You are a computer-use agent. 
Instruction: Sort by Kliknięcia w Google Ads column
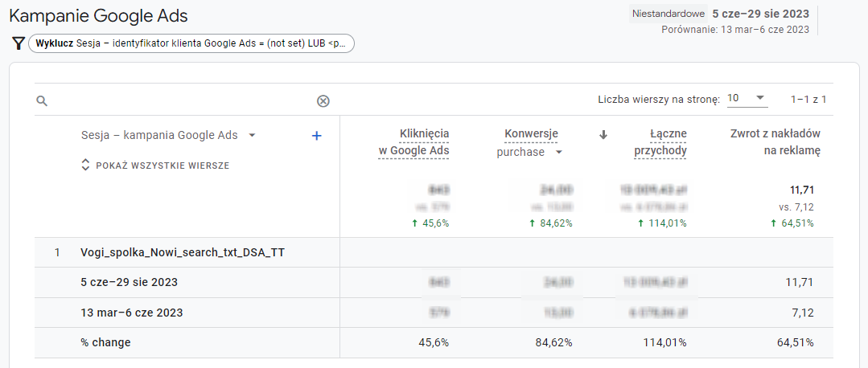click(413, 142)
